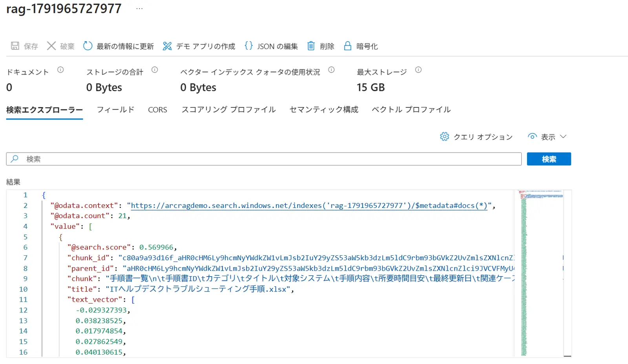
Task: Click the Save (保存) floppy disk icon
Action: point(15,46)
